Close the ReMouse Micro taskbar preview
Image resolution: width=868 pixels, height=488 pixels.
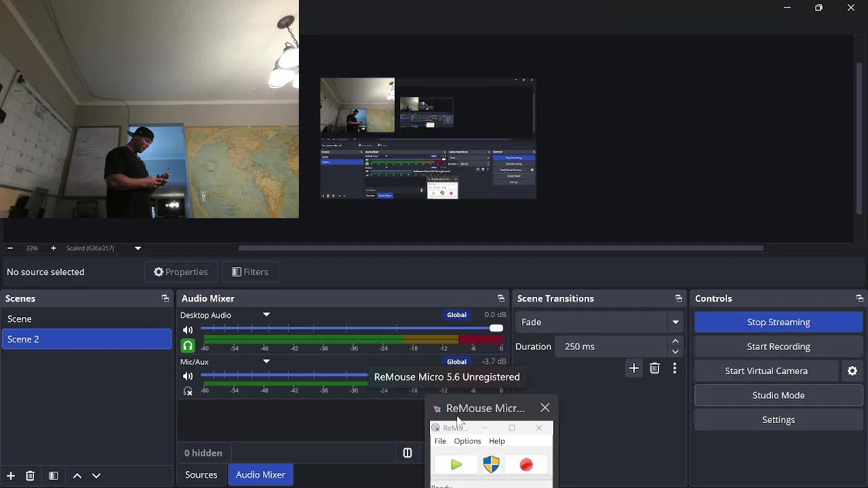(545, 408)
